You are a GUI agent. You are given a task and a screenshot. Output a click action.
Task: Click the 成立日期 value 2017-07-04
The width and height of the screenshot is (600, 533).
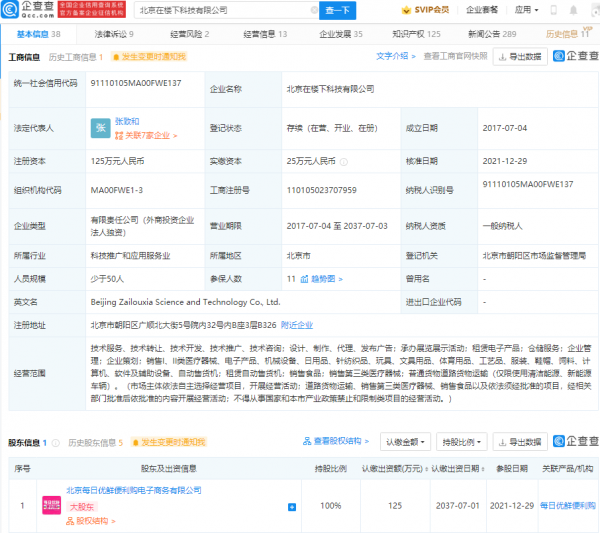tap(505, 128)
